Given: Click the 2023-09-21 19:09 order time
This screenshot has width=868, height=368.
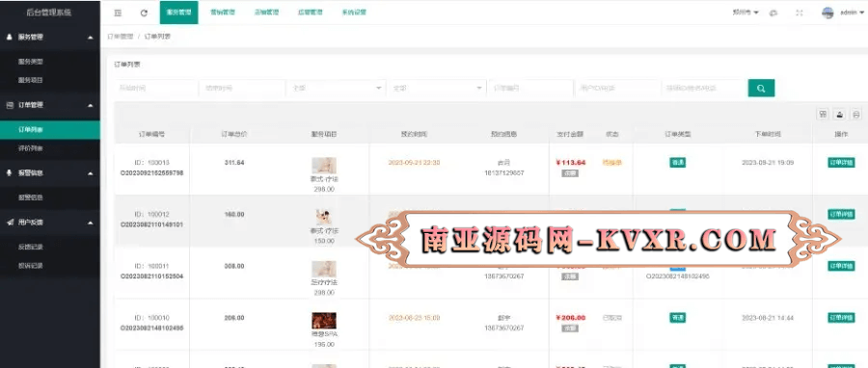Looking at the screenshot, I should pos(768,163).
